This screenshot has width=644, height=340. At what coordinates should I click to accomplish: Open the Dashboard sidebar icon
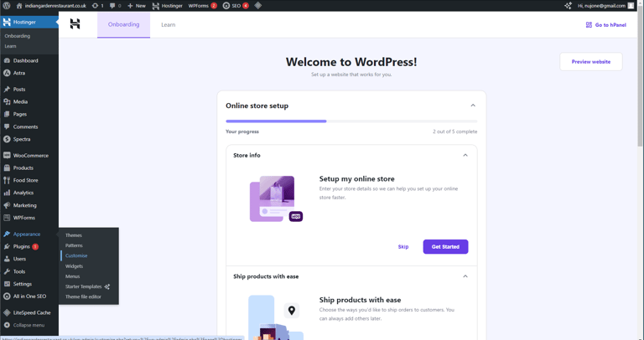tap(7, 60)
